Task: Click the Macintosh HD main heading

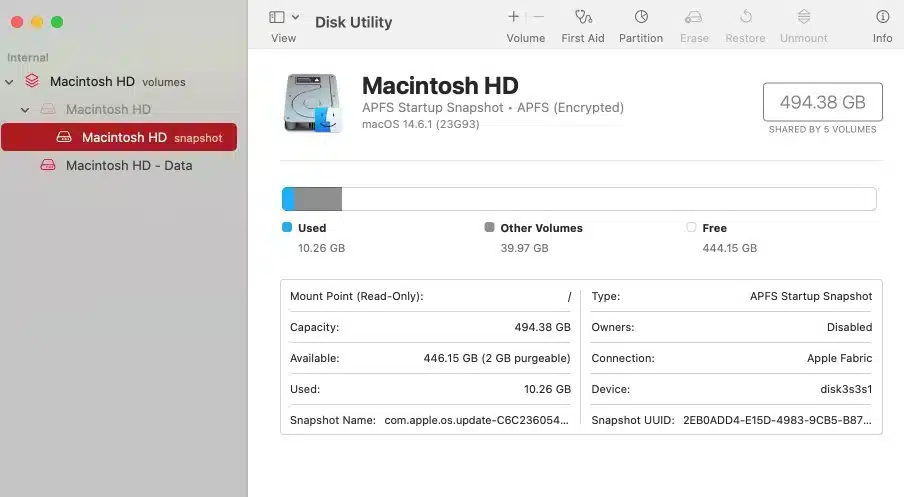Action: click(x=440, y=86)
